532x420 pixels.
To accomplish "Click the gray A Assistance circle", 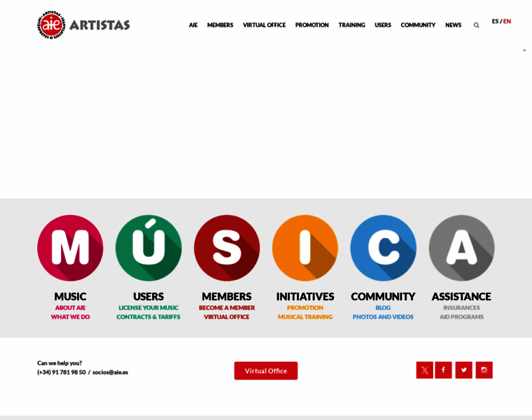I will [x=461, y=248].
